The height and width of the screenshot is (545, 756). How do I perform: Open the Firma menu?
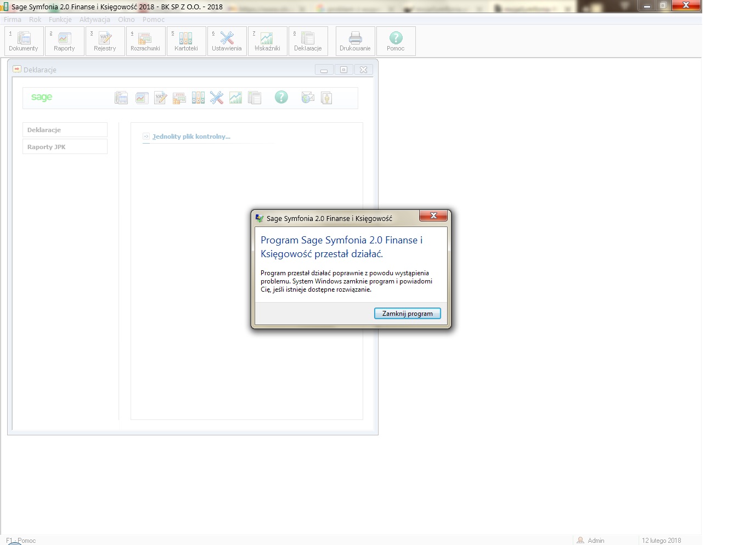[13, 19]
